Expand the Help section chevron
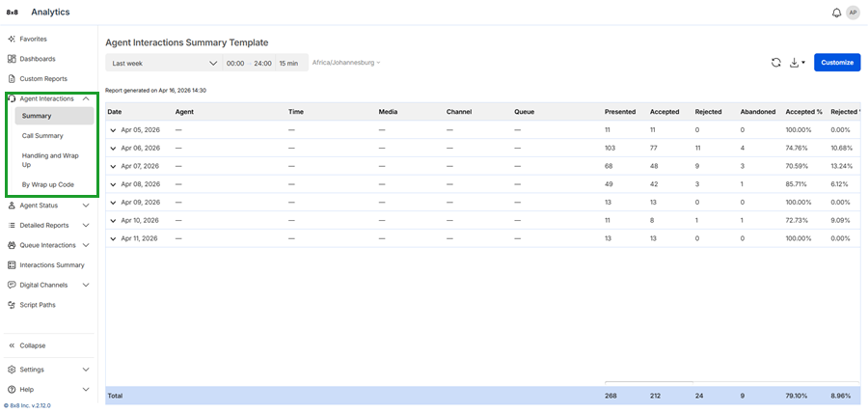This screenshot has width=868, height=412. click(x=86, y=389)
